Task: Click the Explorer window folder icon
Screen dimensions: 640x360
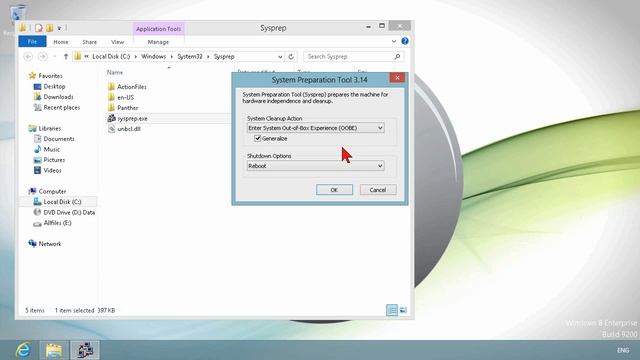Action: point(23,28)
